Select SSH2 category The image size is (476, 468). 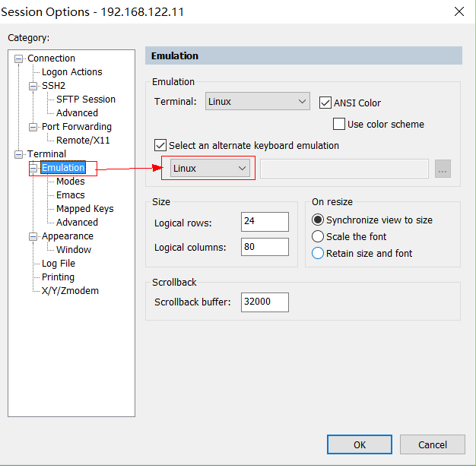[53, 86]
